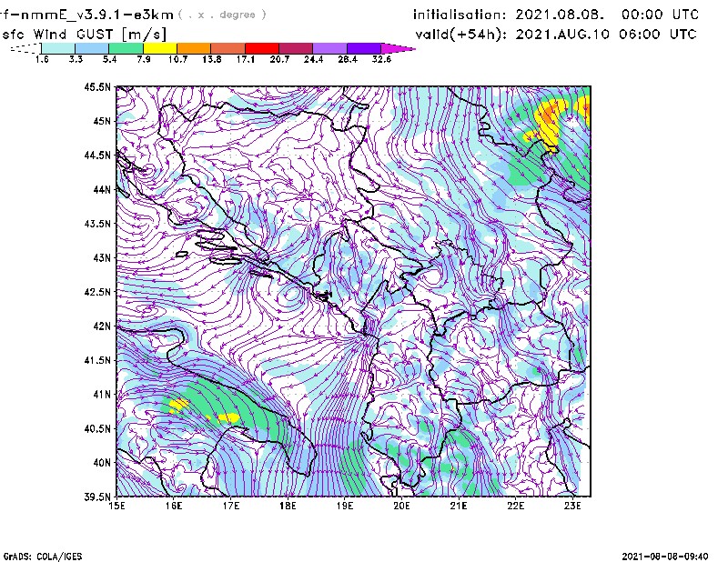The width and height of the screenshot is (728, 562).
Task: Click the legend value 17.1
Action: [246, 59]
